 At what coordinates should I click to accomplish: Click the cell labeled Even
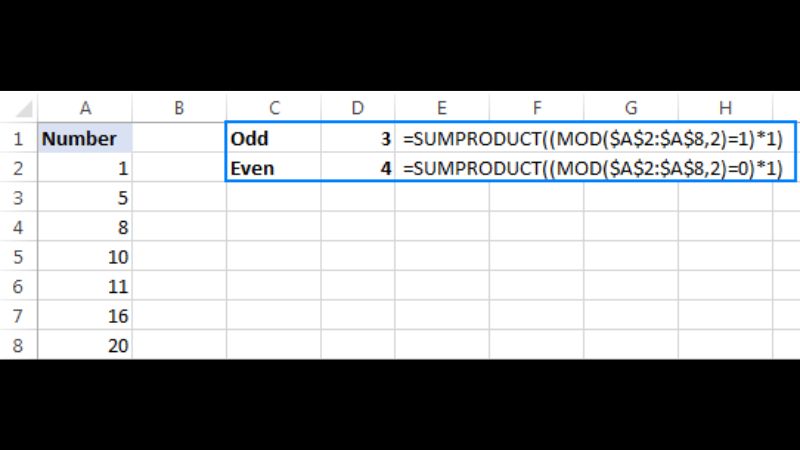[273, 168]
